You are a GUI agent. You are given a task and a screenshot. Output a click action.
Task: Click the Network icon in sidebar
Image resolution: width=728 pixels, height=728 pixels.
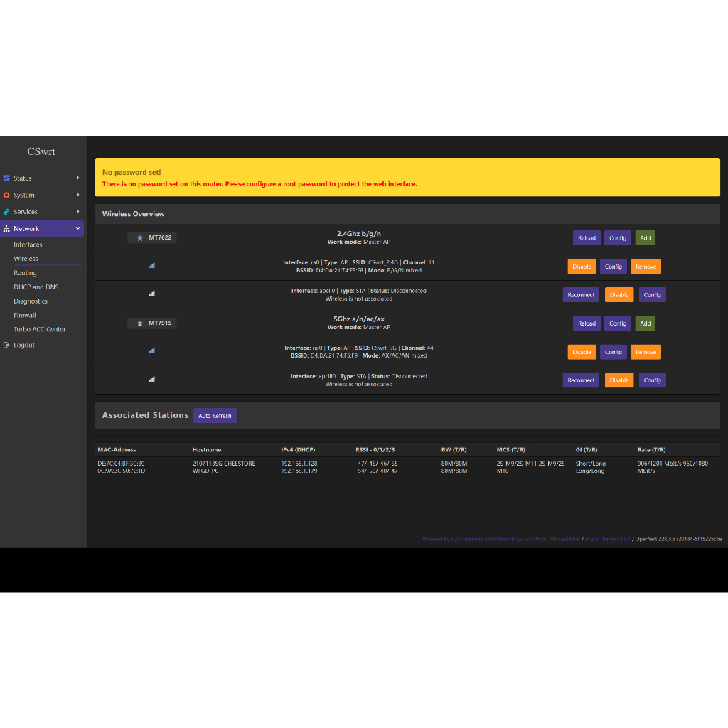coord(7,229)
